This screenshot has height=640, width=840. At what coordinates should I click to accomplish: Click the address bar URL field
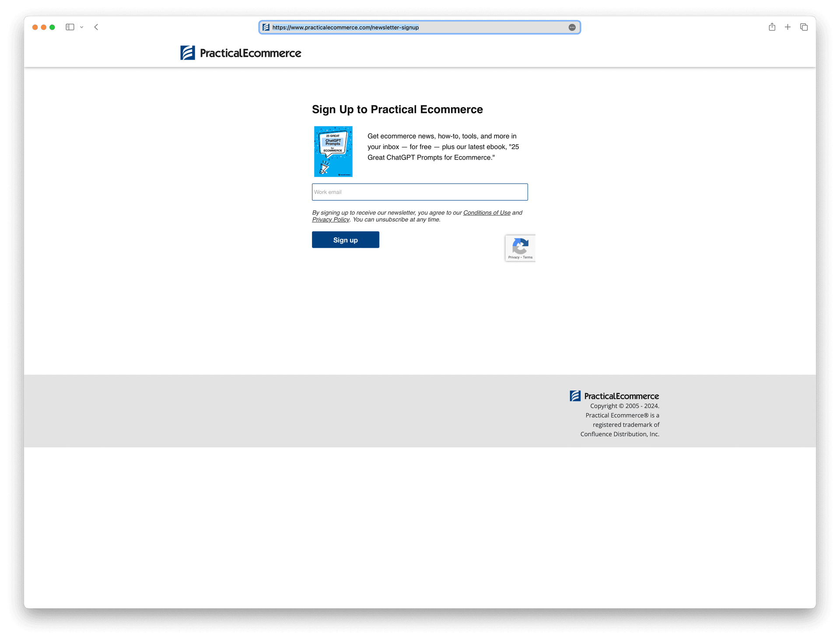[420, 27]
